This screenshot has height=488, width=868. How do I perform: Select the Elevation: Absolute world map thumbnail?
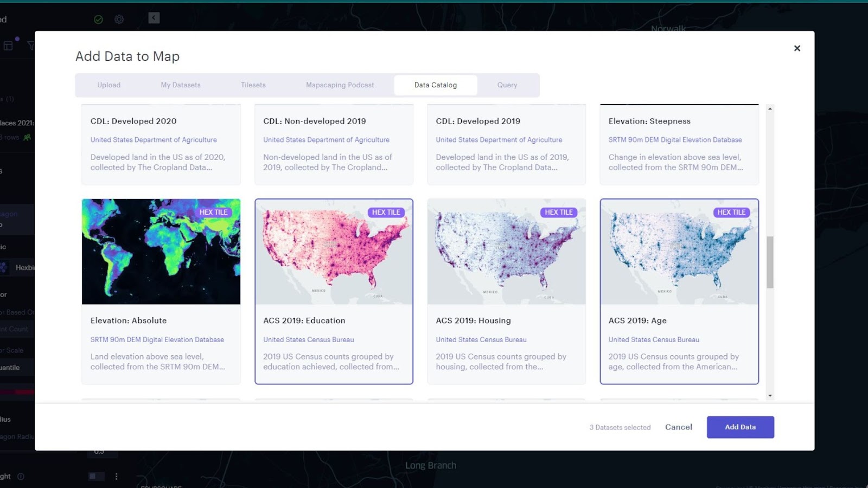[161, 252]
